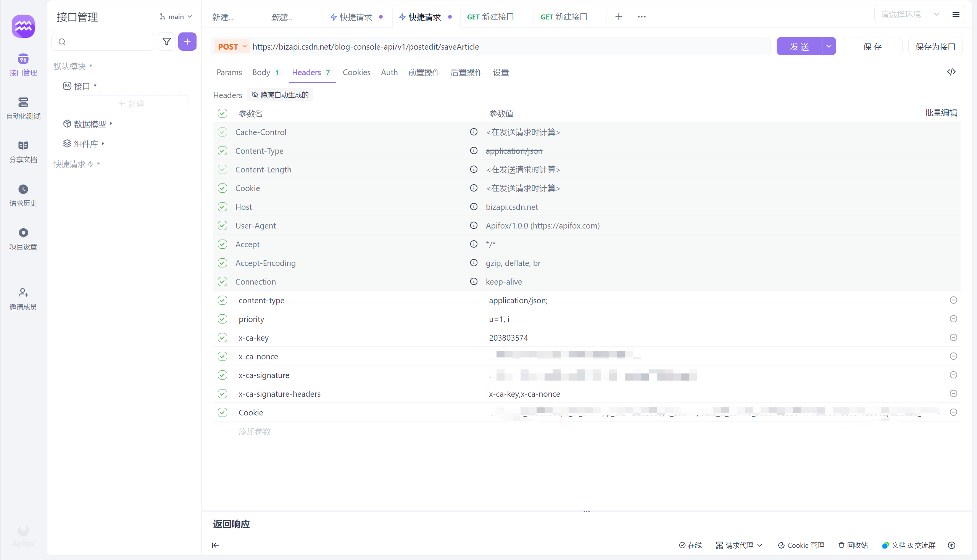Screen dimensions: 977x560
Task: Switch to the Auth tab
Action: (389, 72)
